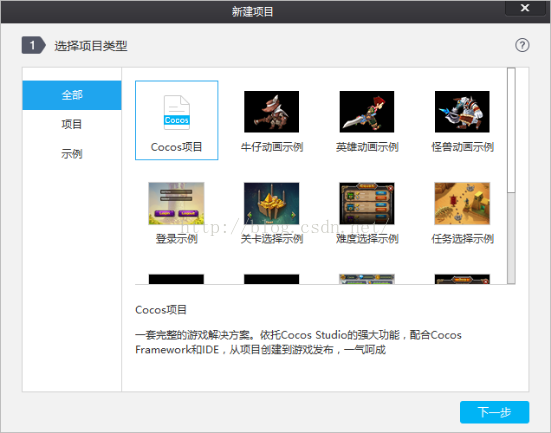Click the 下一步 button

coord(494,412)
